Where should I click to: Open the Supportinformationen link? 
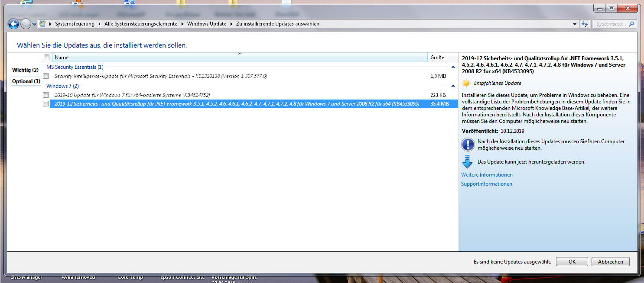click(x=487, y=184)
